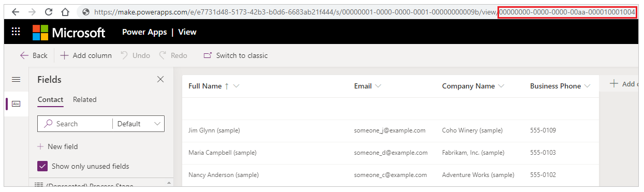
Task: Switch to the Related tab
Action: (x=84, y=99)
